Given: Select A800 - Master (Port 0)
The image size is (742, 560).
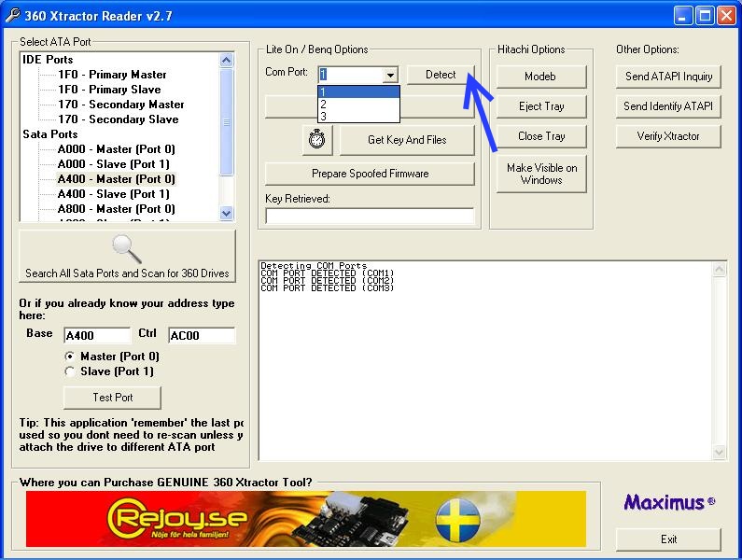Looking at the screenshot, I should pos(117,209).
